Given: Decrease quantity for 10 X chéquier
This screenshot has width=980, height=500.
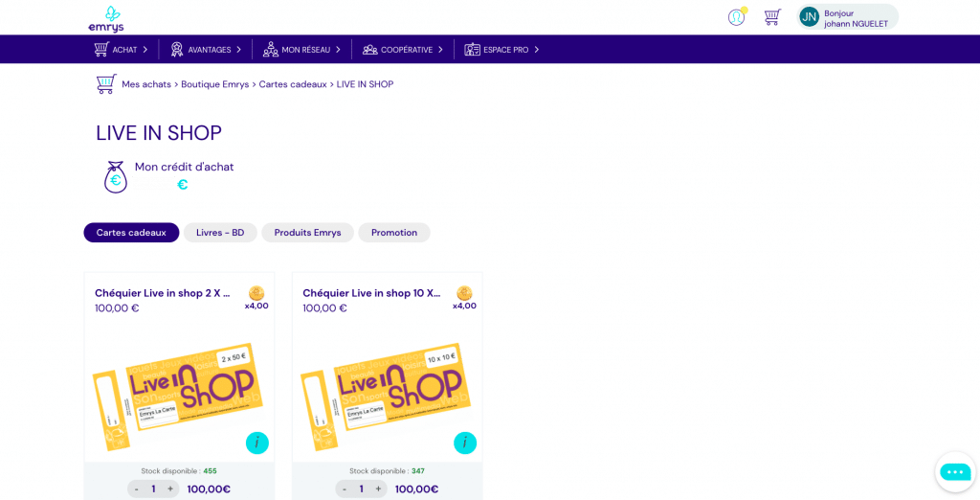Looking at the screenshot, I should tap(345, 489).
